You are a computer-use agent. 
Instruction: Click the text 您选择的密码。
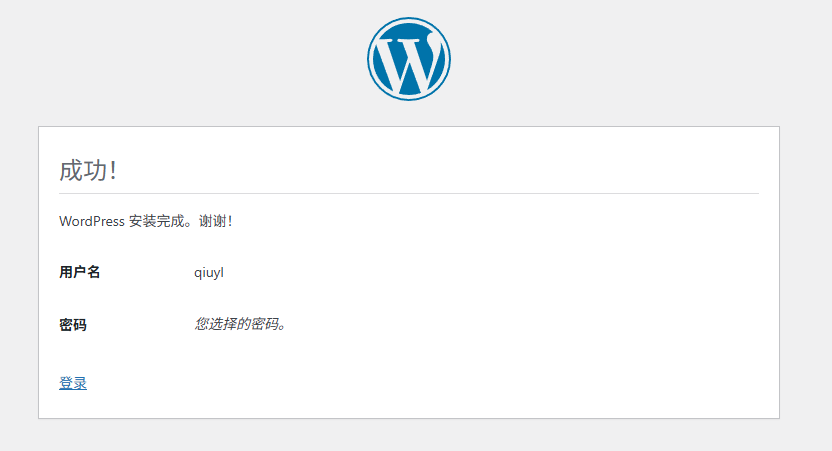[x=240, y=324]
